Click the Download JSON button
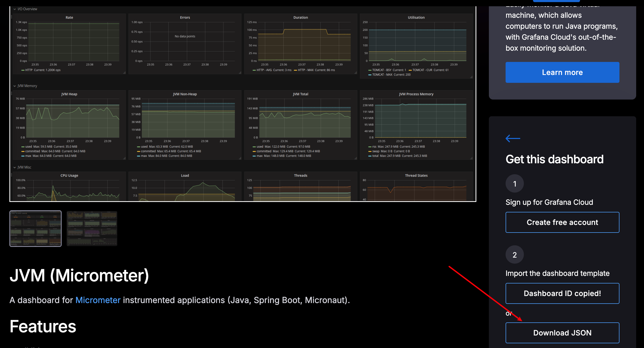The width and height of the screenshot is (644, 348). point(562,333)
